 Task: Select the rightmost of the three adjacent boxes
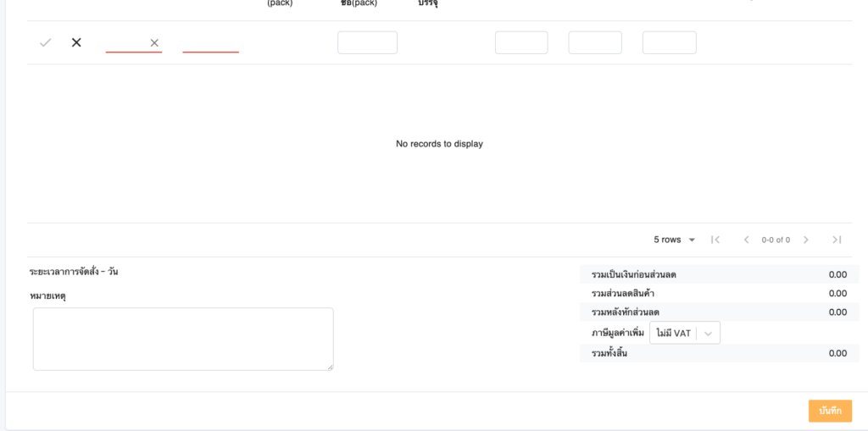tap(669, 42)
